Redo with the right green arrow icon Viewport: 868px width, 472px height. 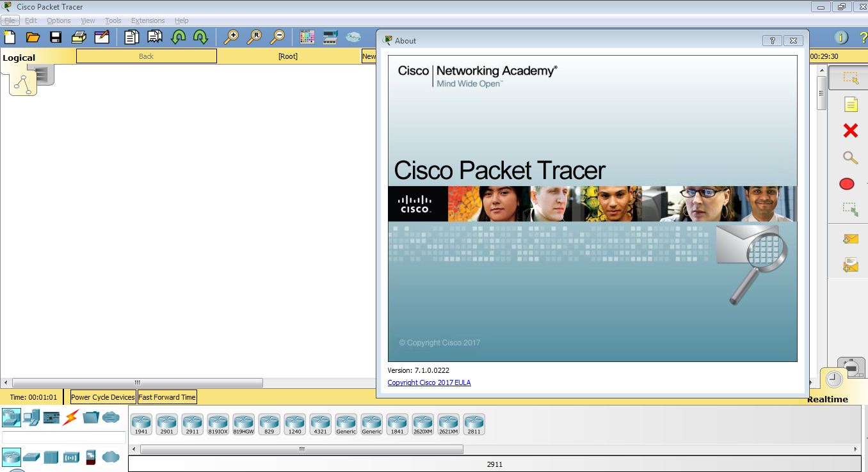click(200, 36)
